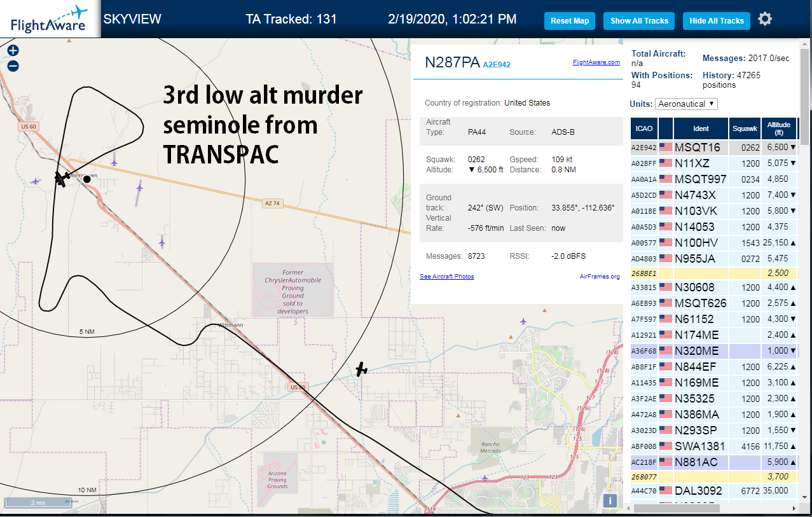Click US flag in DAL3092 row
812x517 pixels.
666,491
